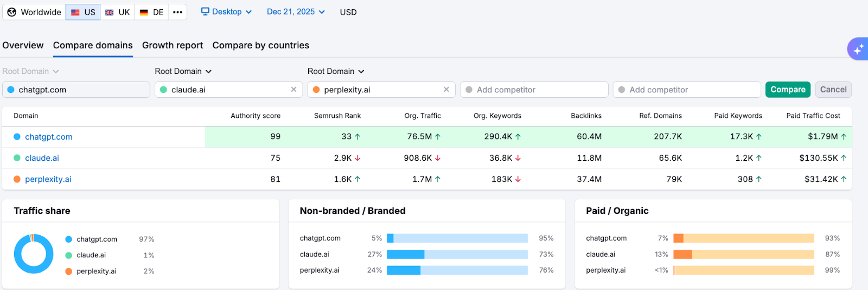
Task: Select the Worldwide region globe button
Action: (x=34, y=12)
